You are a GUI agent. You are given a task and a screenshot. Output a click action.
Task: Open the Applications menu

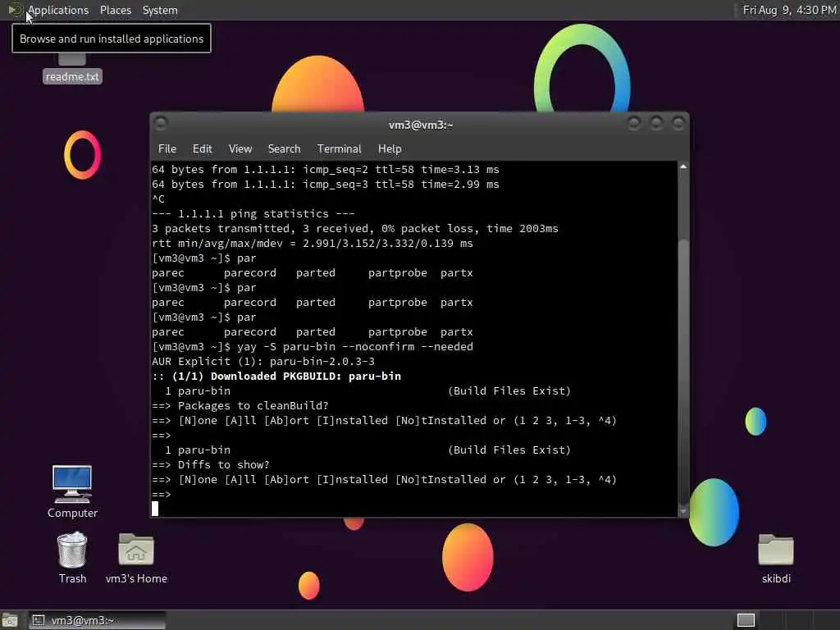pyautogui.click(x=58, y=10)
